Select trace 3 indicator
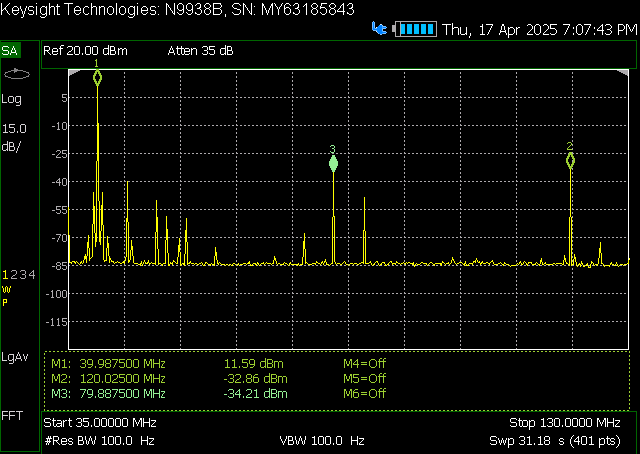This screenshot has width=640, height=454. click(23, 275)
